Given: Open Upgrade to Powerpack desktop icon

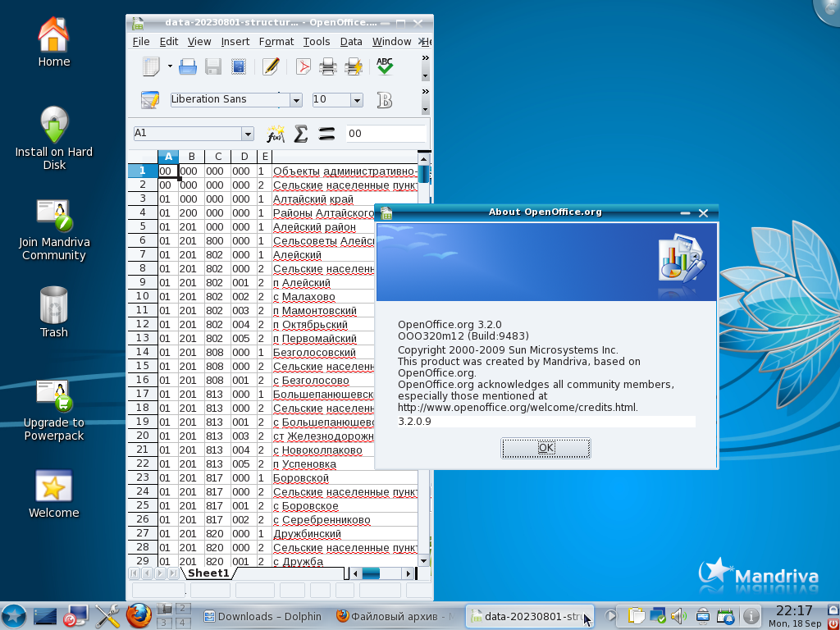Looking at the screenshot, I should coord(53,410).
